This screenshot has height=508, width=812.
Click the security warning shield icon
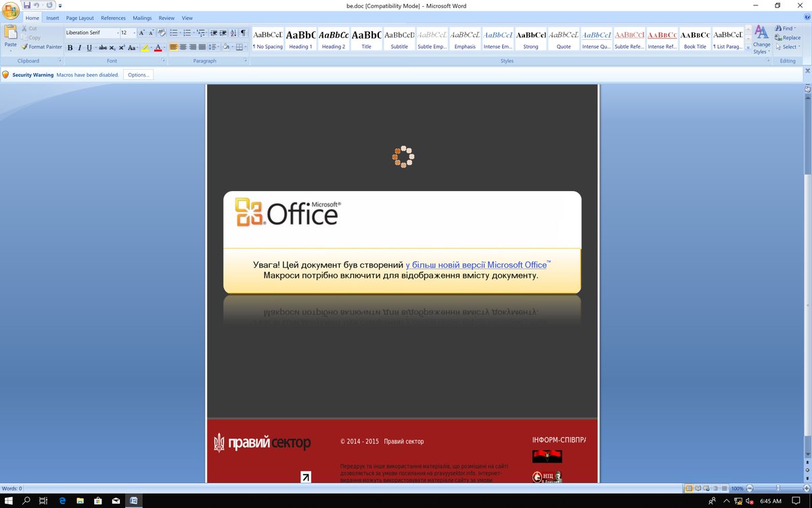[x=5, y=75]
